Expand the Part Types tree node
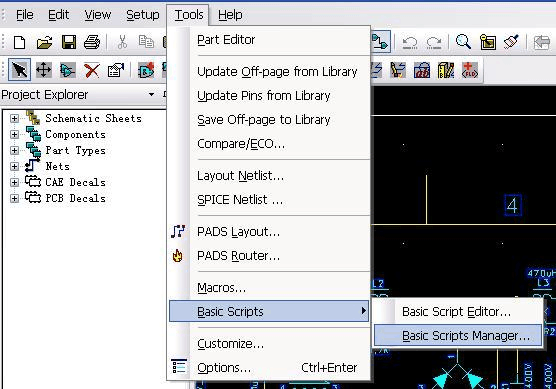The height and width of the screenshot is (389, 556). [x=14, y=150]
